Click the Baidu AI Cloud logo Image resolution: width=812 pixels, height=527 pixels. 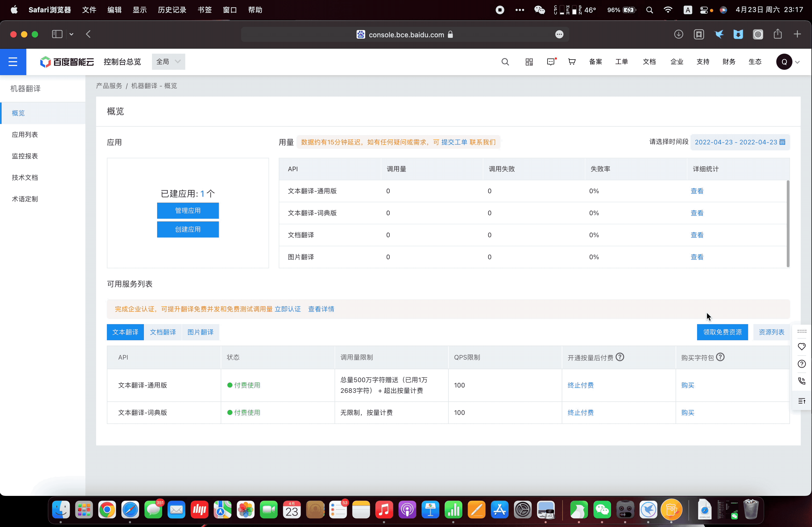(67, 62)
